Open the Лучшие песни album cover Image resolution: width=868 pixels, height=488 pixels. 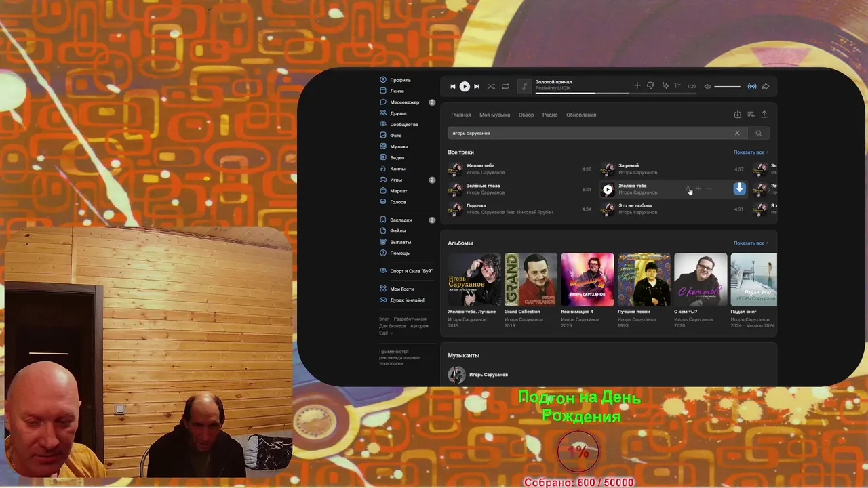point(644,280)
